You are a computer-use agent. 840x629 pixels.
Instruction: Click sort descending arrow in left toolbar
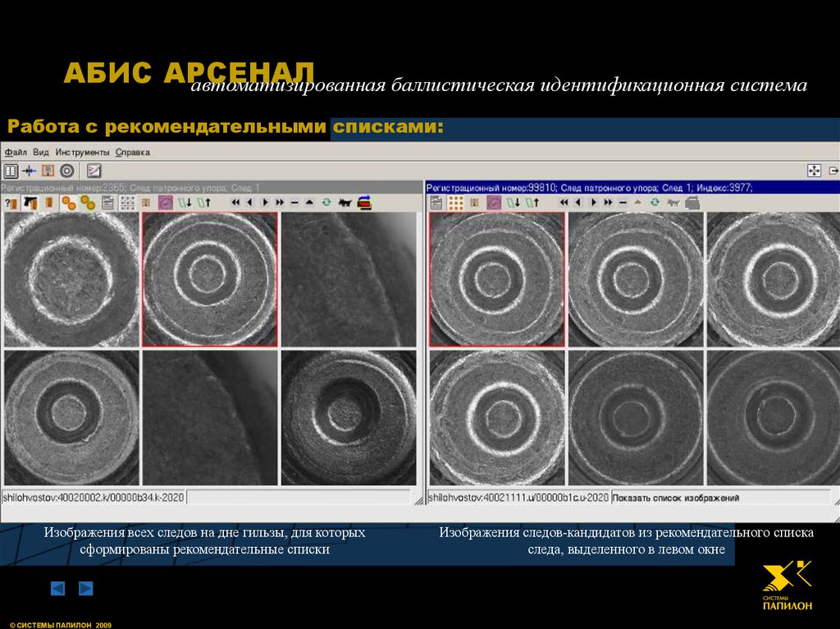point(185,203)
